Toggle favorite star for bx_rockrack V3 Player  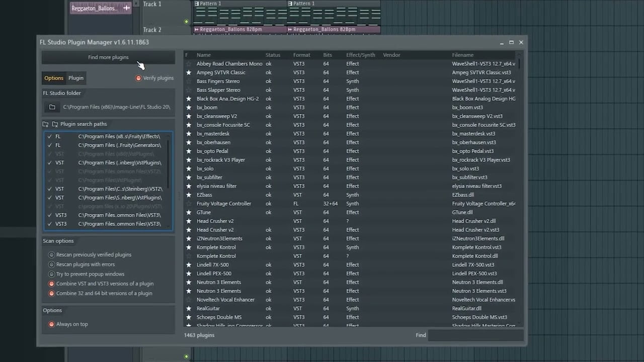(189, 160)
